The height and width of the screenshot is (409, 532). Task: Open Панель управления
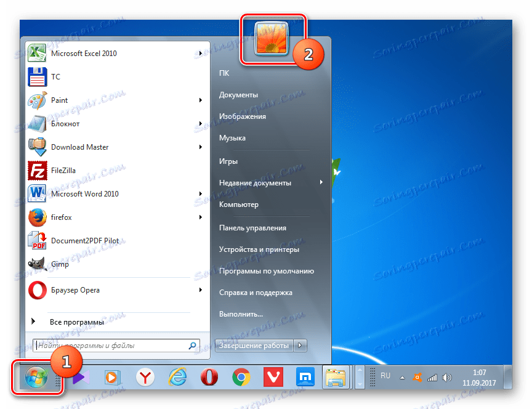click(252, 228)
